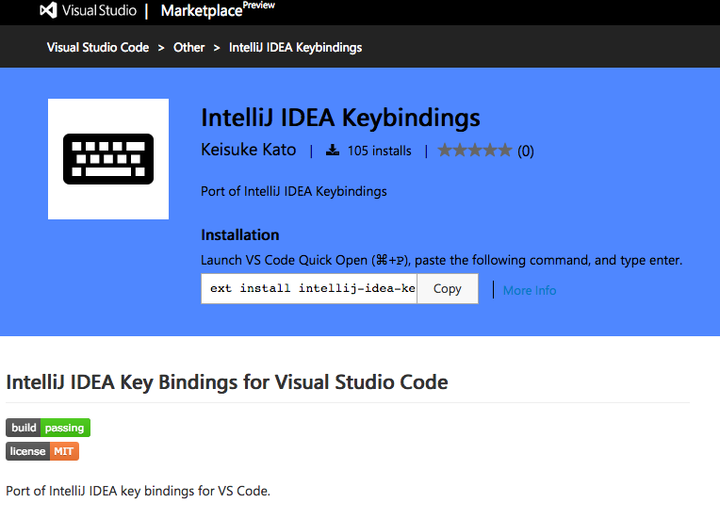
Task: Open publisher Keisuke Kato's page
Action: click(248, 151)
